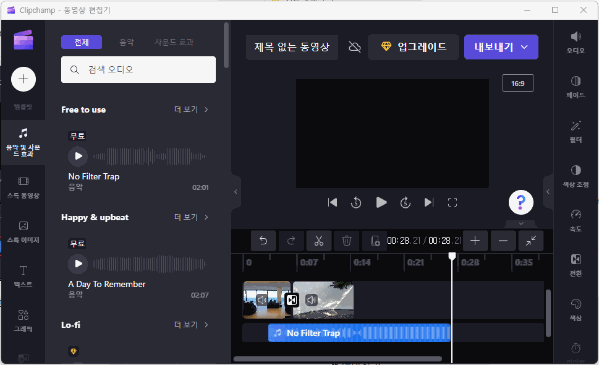Image resolution: width=599 pixels, height=365 pixels.
Task: Click the A Day To Remember title
Action: (x=107, y=284)
